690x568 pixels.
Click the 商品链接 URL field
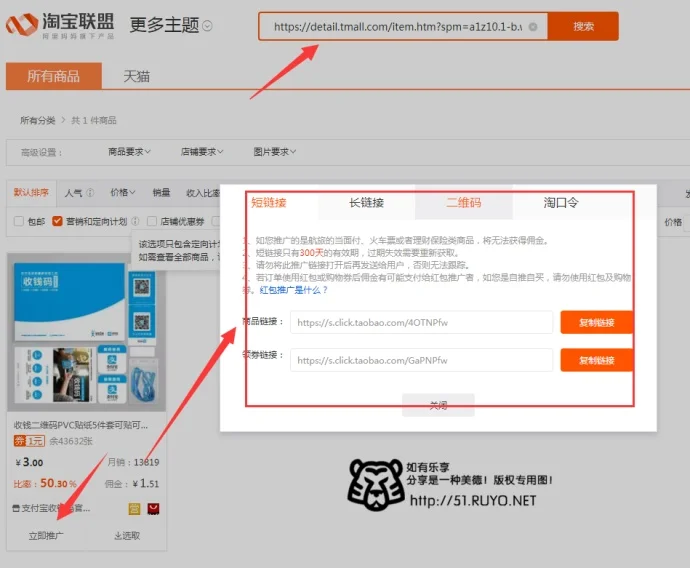pyautogui.click(x=422, y=322)
